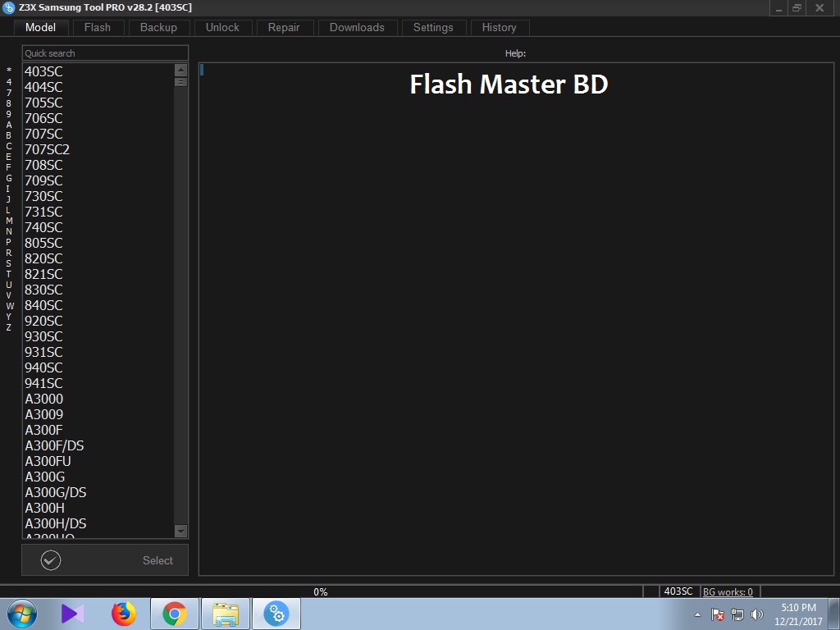Select model 740SC in the list
840x630 pixels.
[98, 227]
